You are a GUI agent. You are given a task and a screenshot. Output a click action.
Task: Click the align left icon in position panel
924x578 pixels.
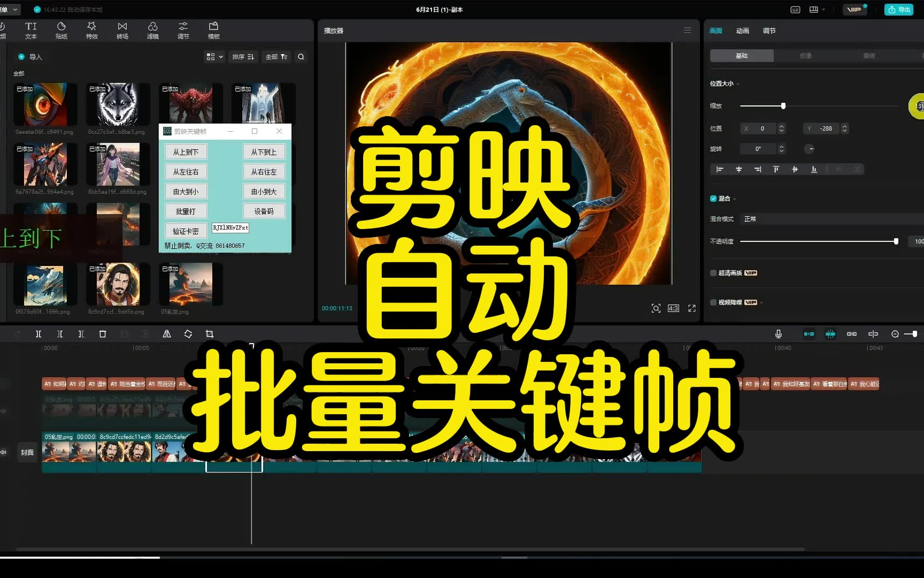click(x=720, y=169)
